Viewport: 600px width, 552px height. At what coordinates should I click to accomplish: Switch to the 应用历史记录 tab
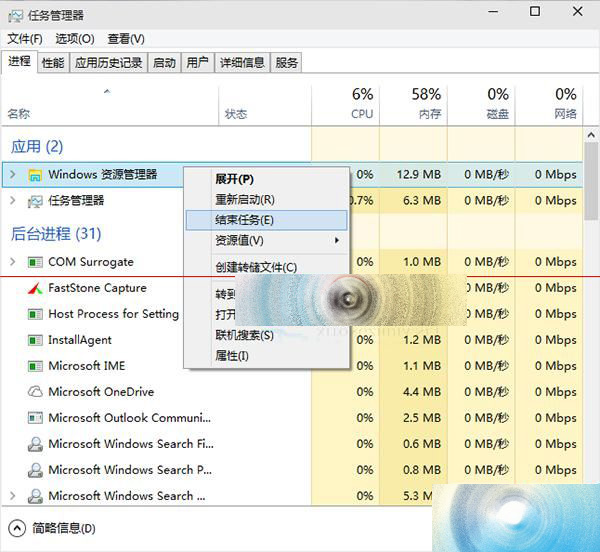(108, 63)
